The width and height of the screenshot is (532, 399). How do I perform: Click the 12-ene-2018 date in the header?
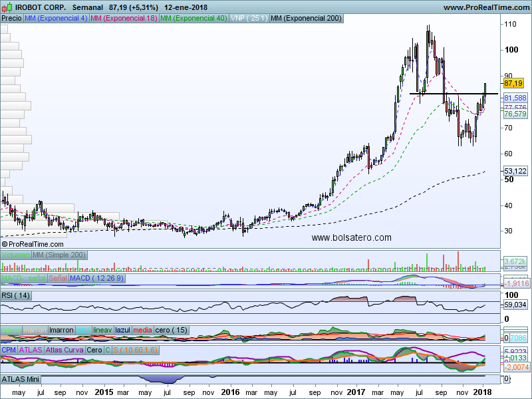[186, 7]
